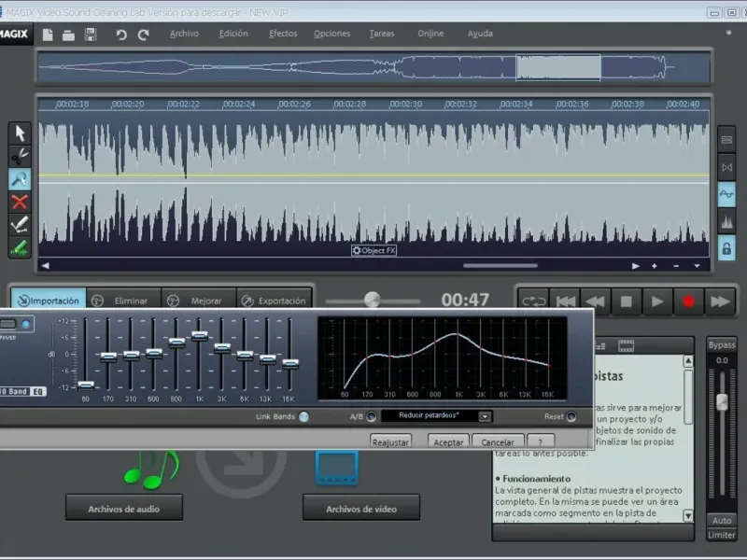Click the Archivos de audio button
The width and height of the screenshot is (747, 560).
[x=124, y=509]
